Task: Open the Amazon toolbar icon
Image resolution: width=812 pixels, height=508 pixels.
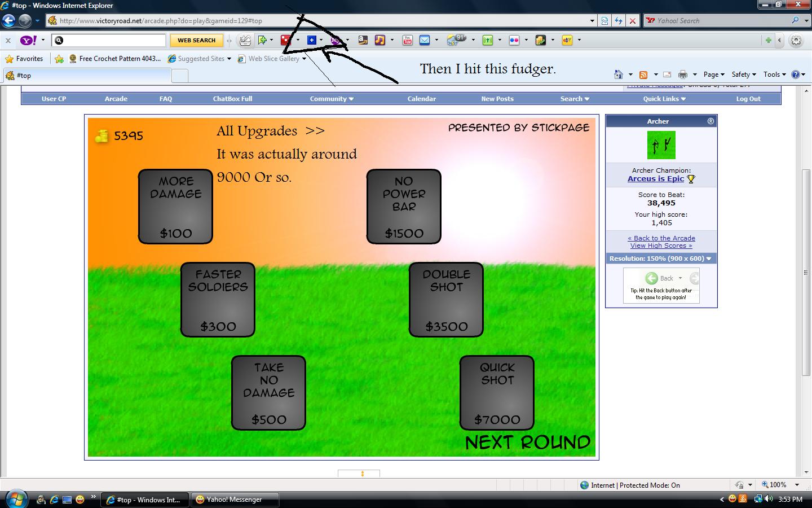Action: pyautogui.click(x=363, y=40)
